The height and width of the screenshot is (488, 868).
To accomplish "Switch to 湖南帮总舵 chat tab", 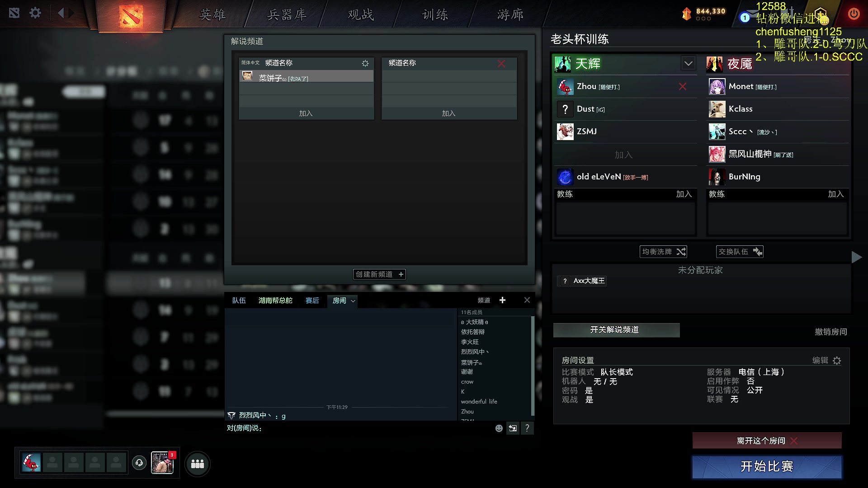I will click(x=275, y=300).
